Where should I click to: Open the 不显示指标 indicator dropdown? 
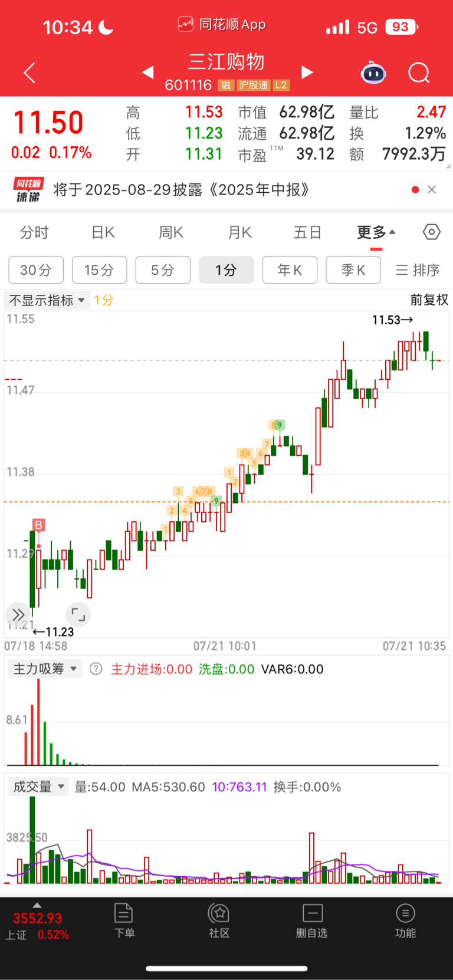coord(47,300)
